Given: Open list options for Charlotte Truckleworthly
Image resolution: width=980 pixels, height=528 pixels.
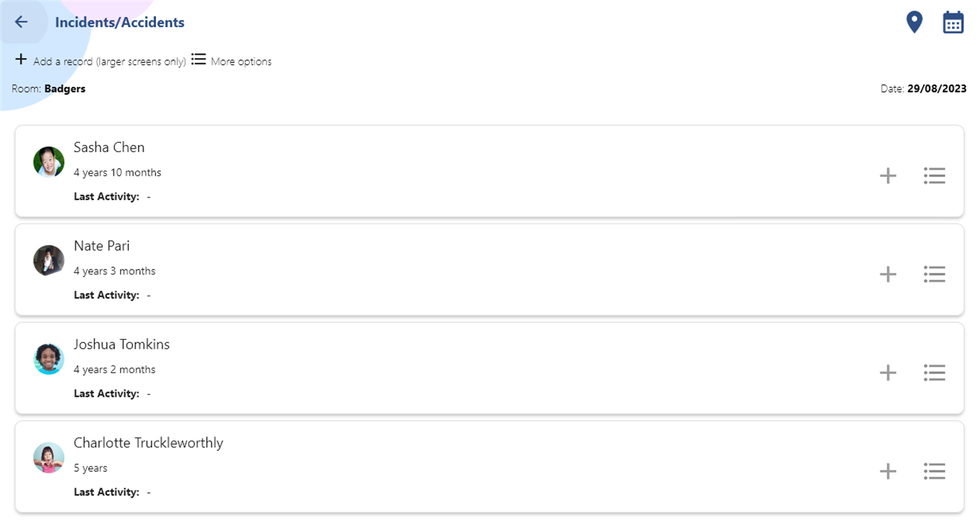Looking at the screenshot, I should [x=934, y=471].
